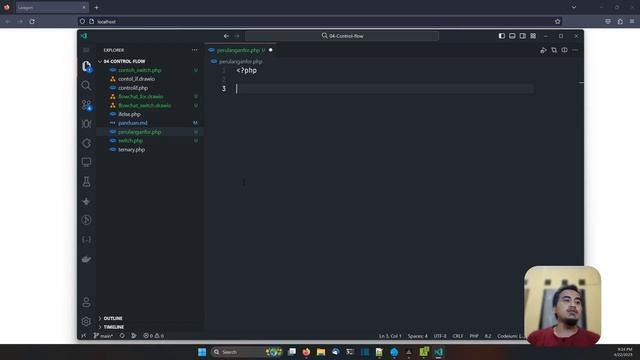Image resolution: width=640 pixels, height=360 pixels.
Task: Select the perulanganfor.php editor tab
Action: click(240, 50)
